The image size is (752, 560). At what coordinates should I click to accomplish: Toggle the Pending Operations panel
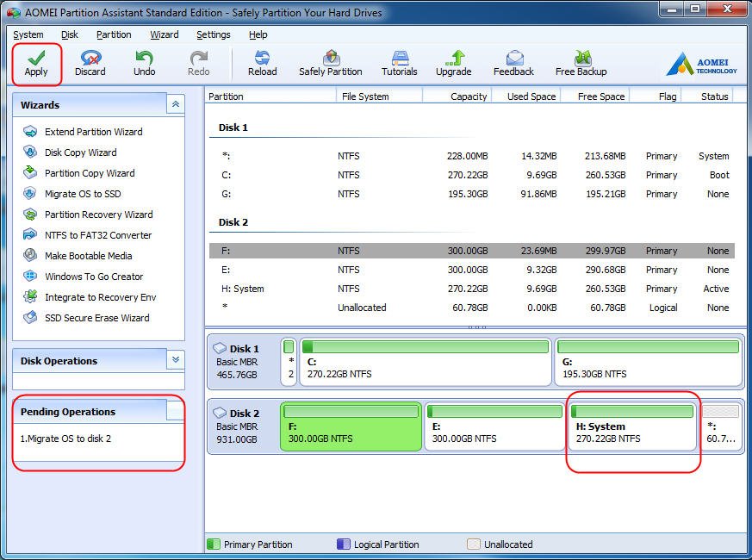coord(176,411)
